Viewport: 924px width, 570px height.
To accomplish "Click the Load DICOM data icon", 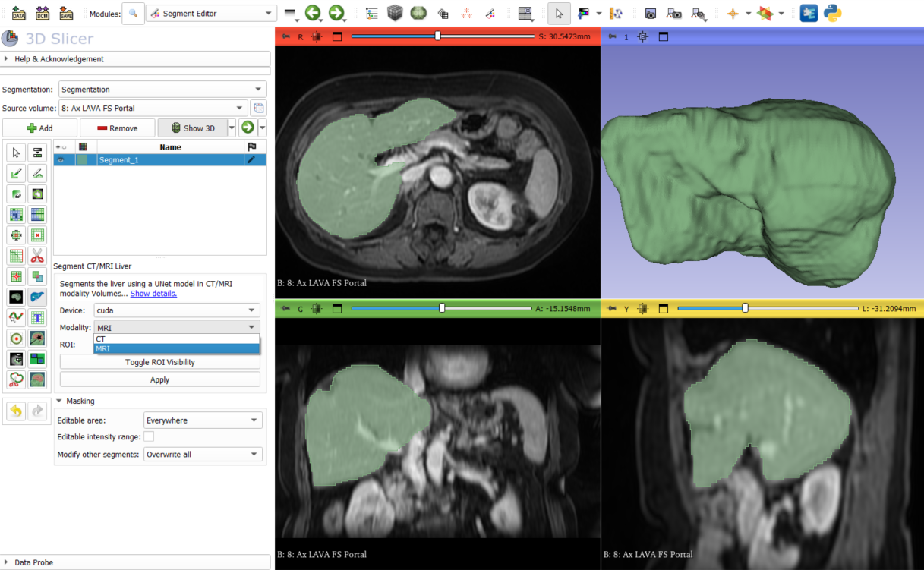I will [43, 13].
